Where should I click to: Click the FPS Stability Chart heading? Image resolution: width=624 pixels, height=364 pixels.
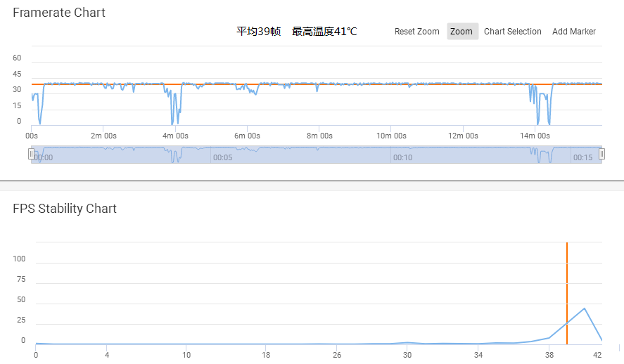(65, 209)
